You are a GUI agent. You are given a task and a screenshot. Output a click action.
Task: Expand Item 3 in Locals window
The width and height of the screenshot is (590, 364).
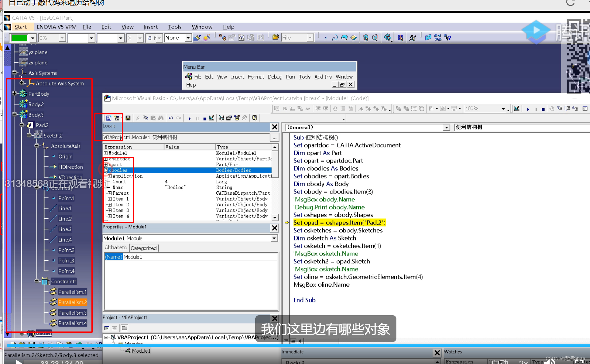(x=110, y=210)
